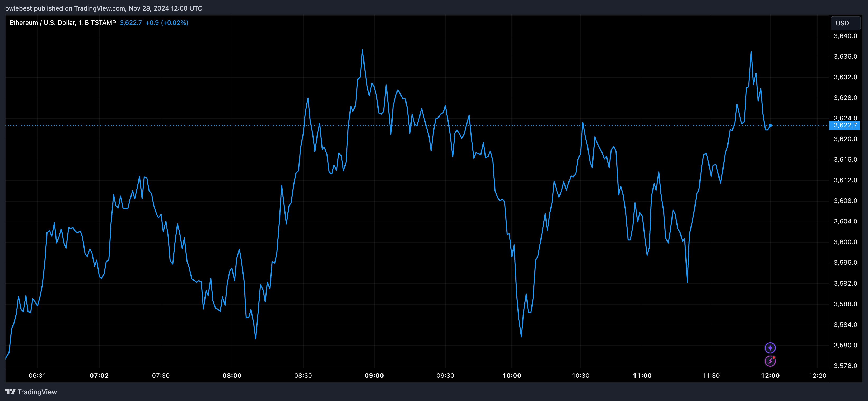Click the published on TradingView.com header text

coord(104,8)
